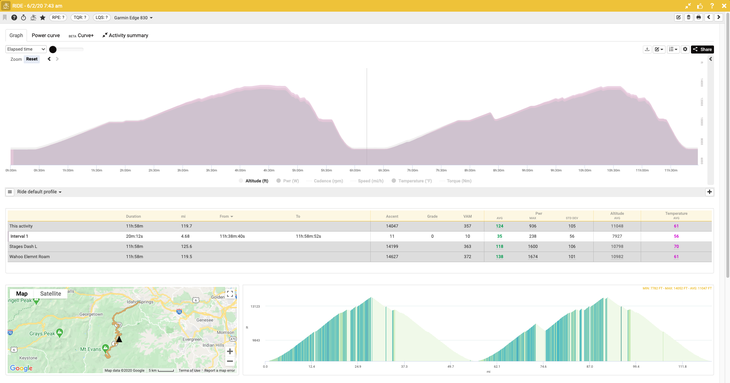Click the Report a map error link

[x=220, y=370]
